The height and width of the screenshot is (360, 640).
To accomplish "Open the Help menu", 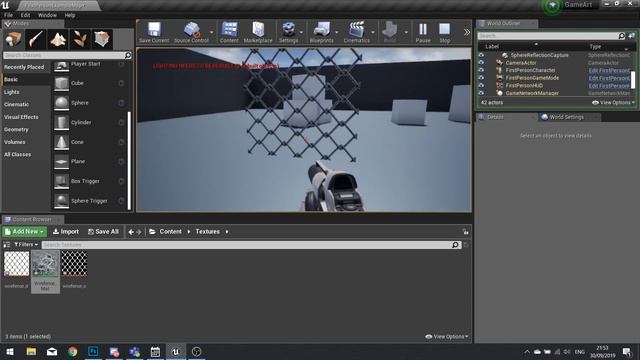I will tap(70, 15).
